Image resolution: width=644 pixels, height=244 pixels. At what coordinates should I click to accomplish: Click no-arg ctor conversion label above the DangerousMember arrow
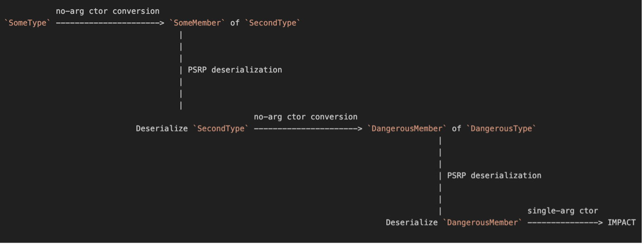click(306, 117)
